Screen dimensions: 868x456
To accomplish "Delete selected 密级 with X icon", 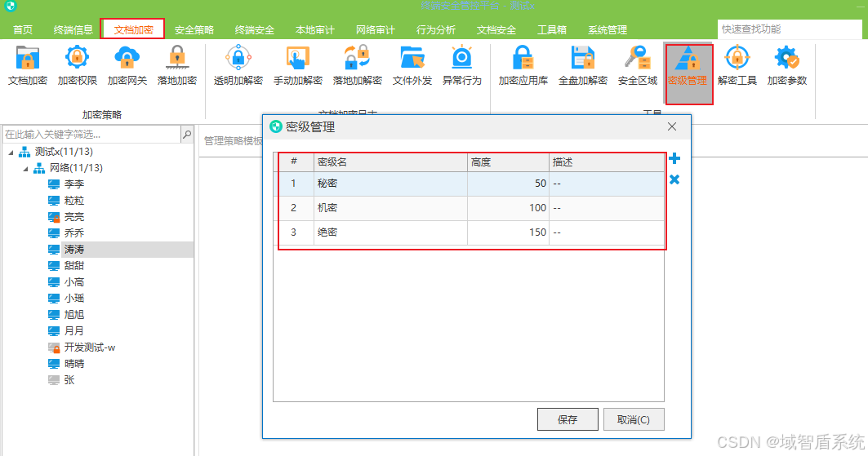I will pyautogui.click(x=674, y=179).
